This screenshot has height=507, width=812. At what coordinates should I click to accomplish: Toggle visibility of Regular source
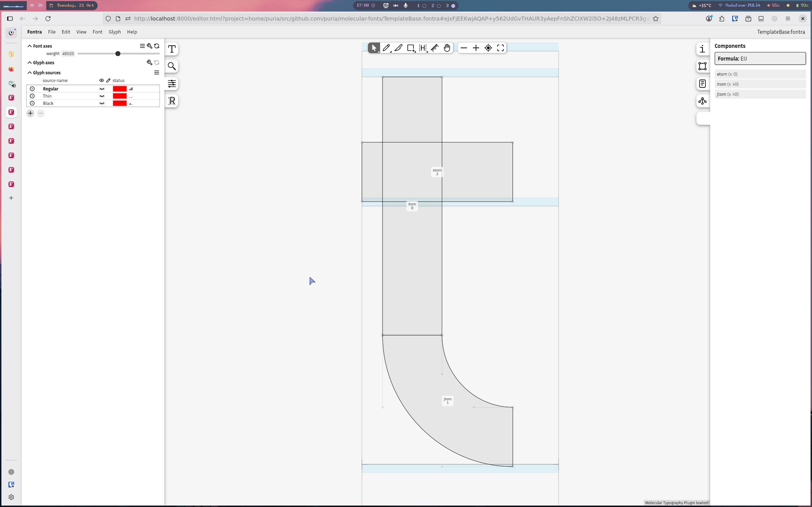coord(102,89)
